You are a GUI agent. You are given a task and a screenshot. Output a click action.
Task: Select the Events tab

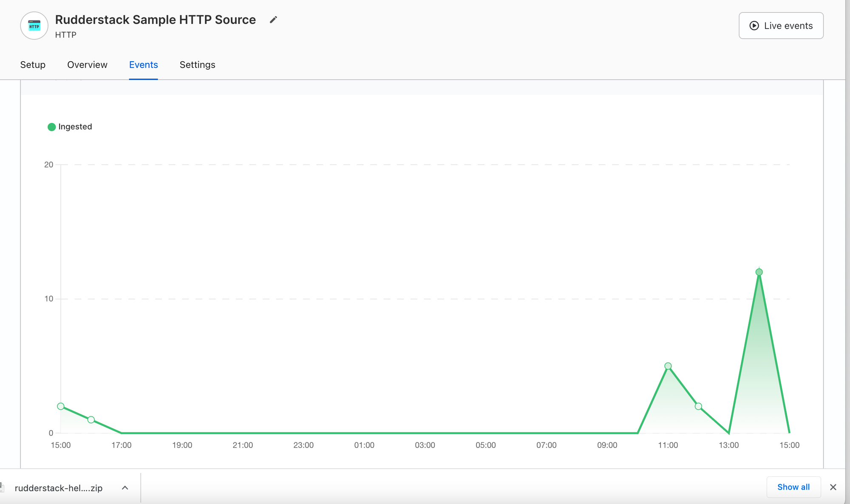(x=143, y=65)
